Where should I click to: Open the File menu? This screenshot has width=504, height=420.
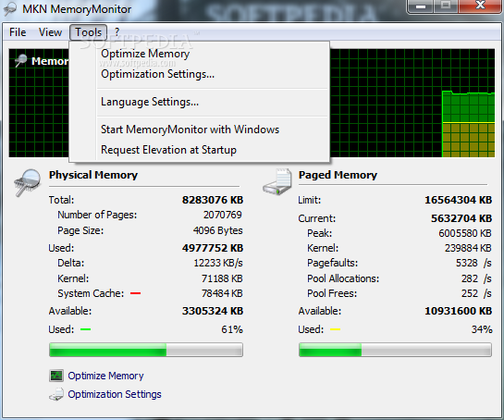tap(18, 32)
